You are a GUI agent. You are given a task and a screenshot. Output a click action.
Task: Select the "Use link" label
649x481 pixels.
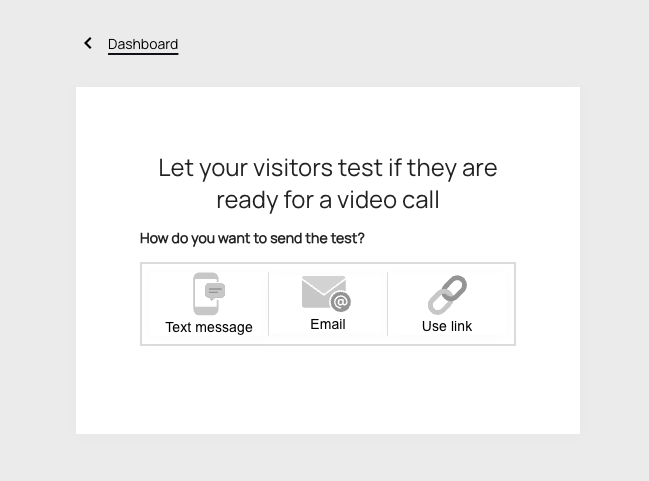[447, 326]
